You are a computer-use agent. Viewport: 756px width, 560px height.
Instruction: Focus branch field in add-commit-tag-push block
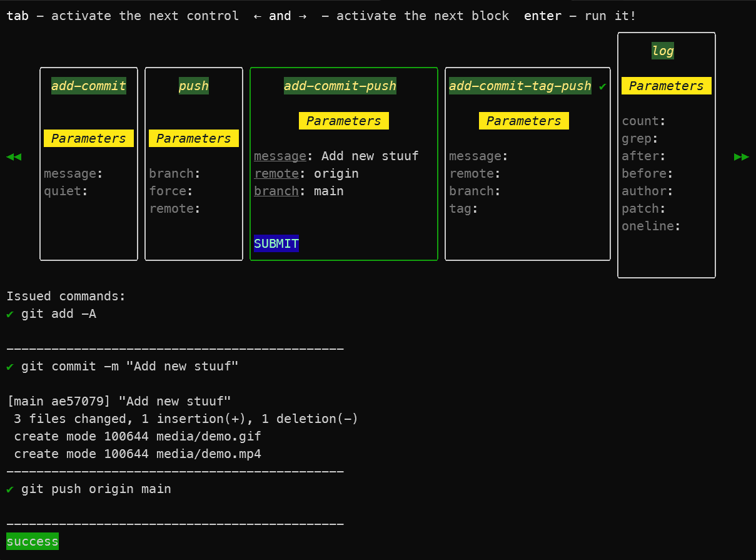point(475,191)
